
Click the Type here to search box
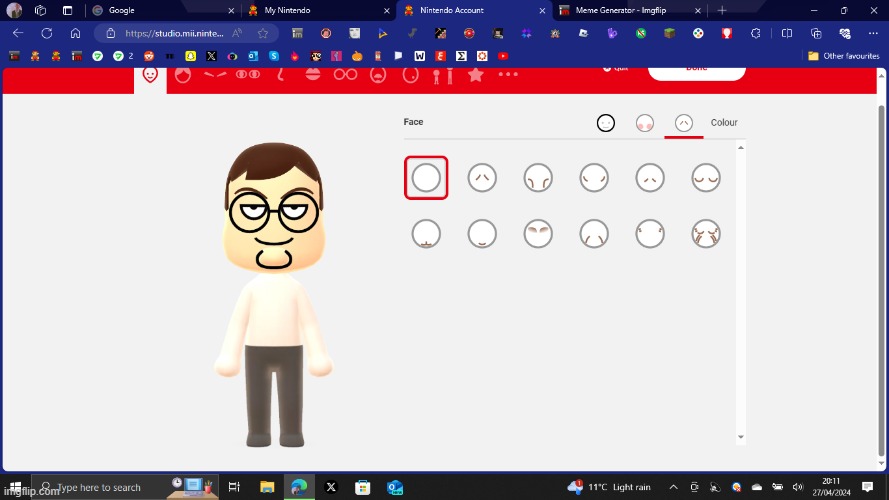[x=125, y=487]
